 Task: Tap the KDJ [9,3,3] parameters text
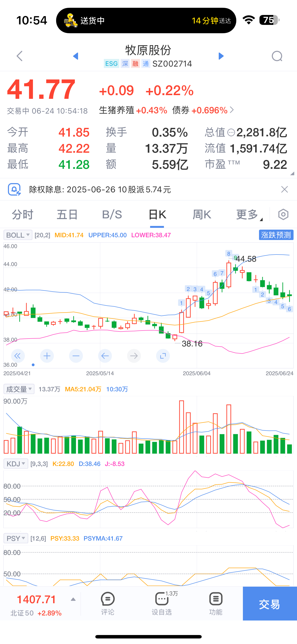pyautogui.click(x=39, y=464)
